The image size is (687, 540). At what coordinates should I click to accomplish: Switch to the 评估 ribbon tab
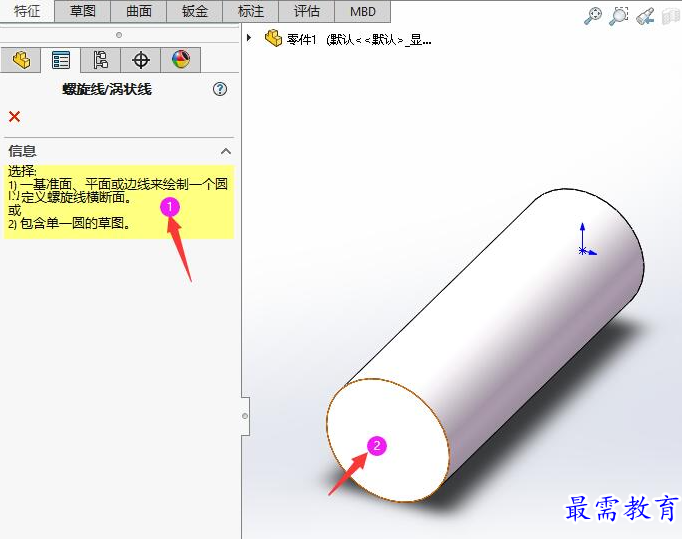point(307,11)
